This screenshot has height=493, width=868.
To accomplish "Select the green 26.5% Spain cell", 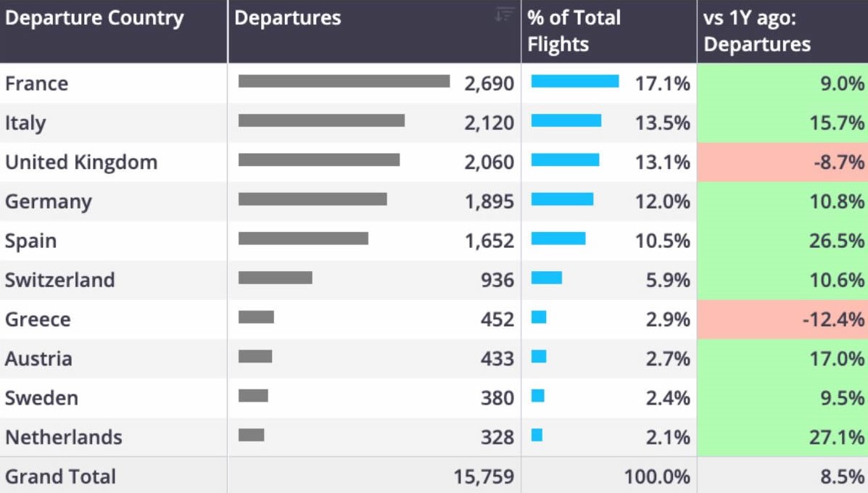I will pos(782,241).
